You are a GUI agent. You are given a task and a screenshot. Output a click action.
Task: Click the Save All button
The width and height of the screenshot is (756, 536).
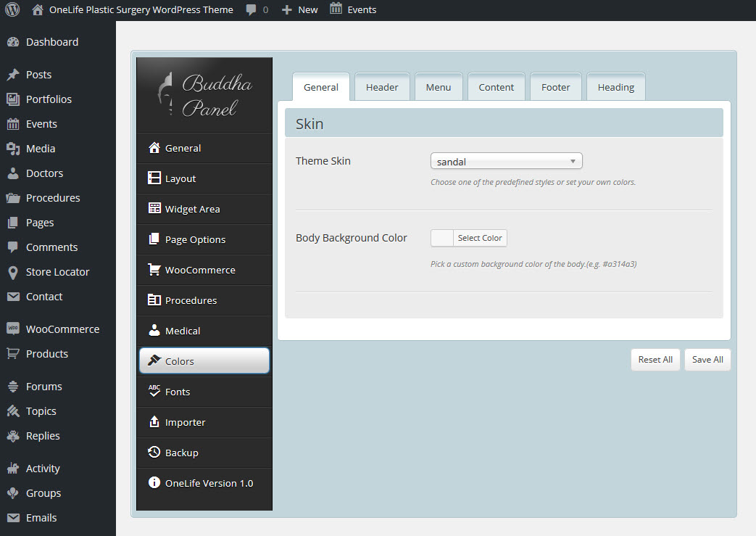[707, 360]
